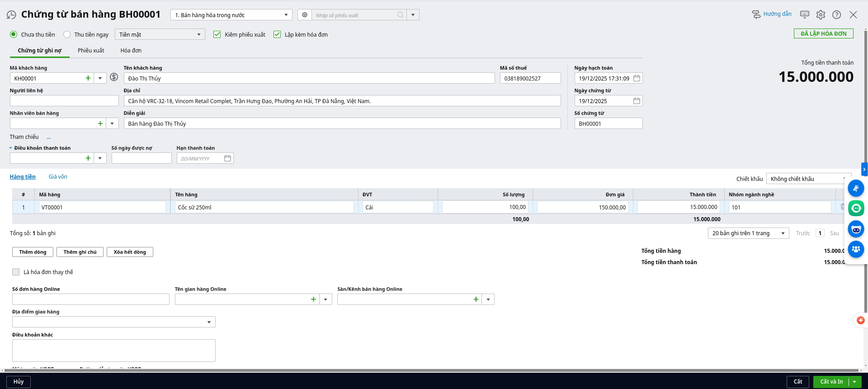The image size is (868, 389).
Task: Open calendar for Ngày chứng từ
Action: [x=637, y=101]
